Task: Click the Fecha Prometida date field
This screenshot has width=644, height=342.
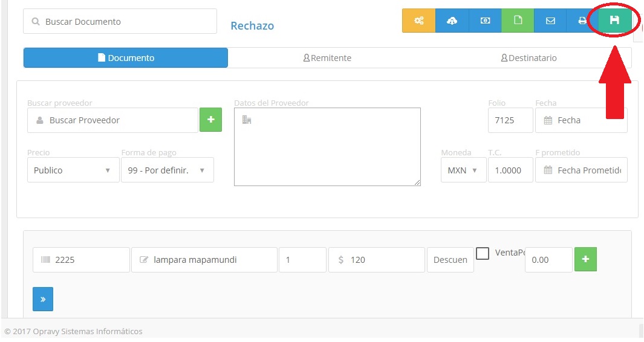Action: (x=581, y=170)
